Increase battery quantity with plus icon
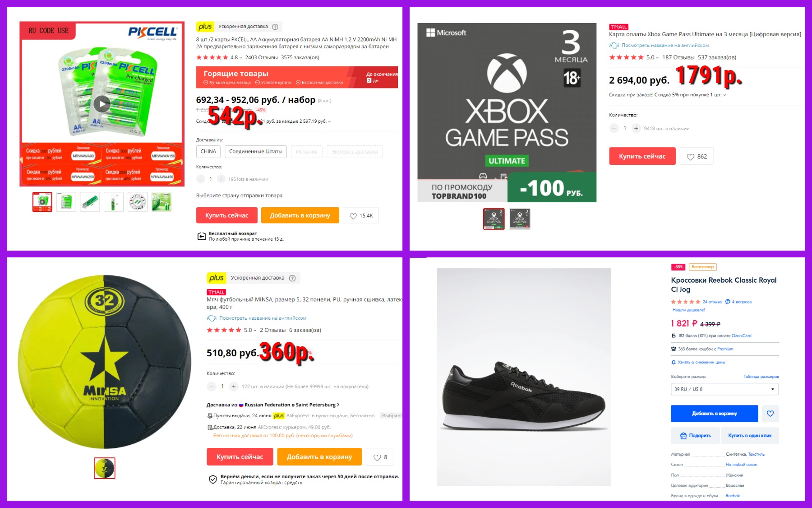This screenshot has height=508, width=812. click(221, 179)
